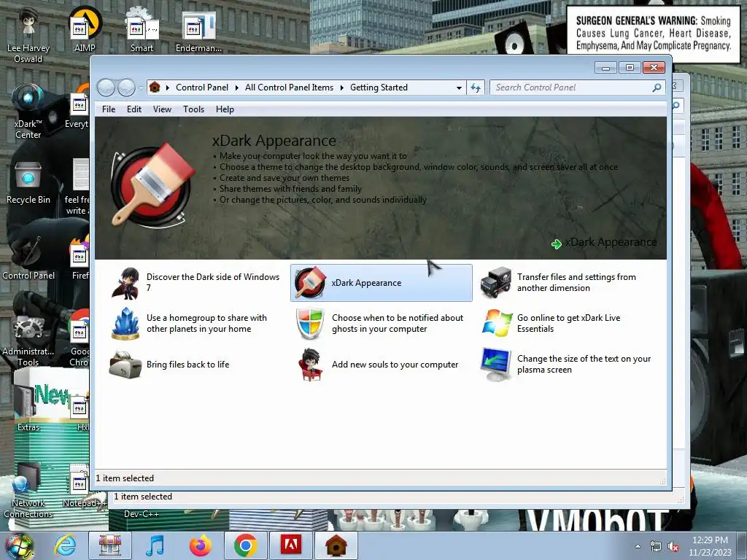Open the File menu
Image resolution: width=747 pixels, height=560 pixels.
coord(109,109)
